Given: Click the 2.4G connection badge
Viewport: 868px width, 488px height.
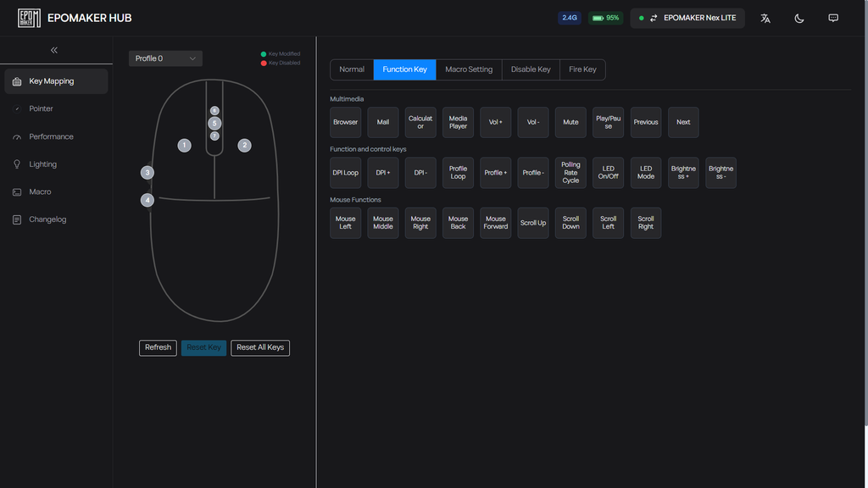Looking at the screenshot, I should (x=569, y=18).
